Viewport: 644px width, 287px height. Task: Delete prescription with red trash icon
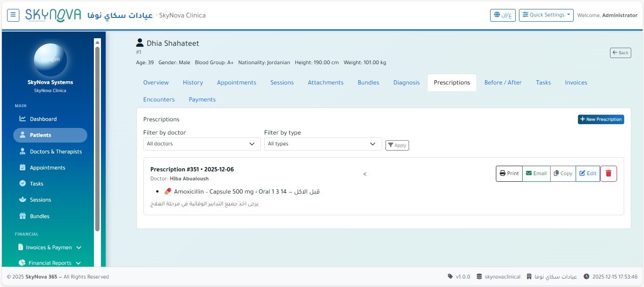pos(608,174)
